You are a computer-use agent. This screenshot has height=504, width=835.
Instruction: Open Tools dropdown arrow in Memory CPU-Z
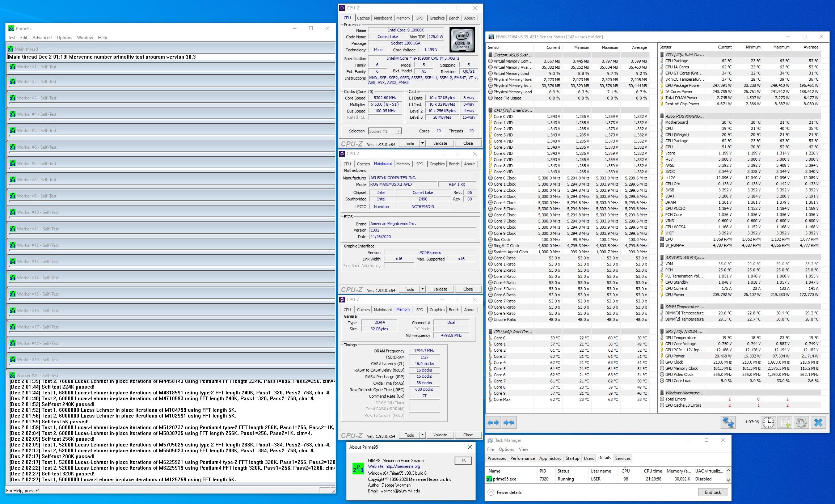pos(422,435)
